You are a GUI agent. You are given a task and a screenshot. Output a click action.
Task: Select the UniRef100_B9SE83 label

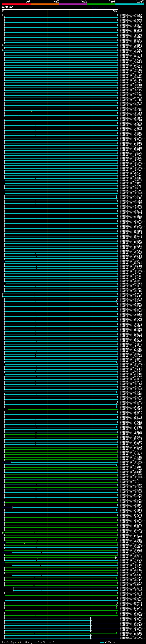(x=131, y=30)
